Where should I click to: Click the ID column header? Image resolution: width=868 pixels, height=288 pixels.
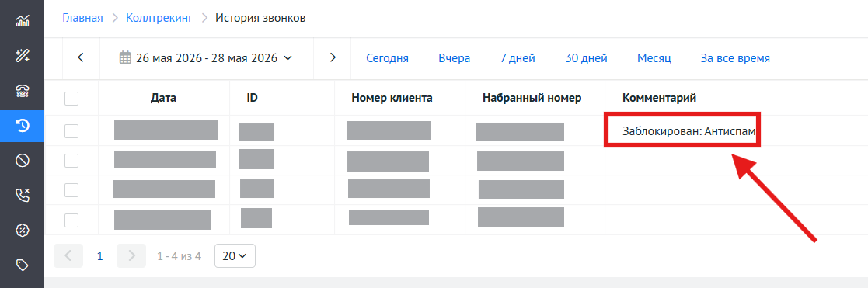[253, 99]
